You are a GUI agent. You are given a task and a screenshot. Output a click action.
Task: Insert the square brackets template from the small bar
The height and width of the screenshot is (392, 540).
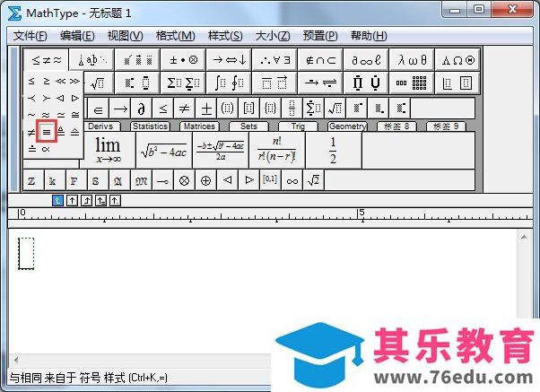tap(248, 109)
